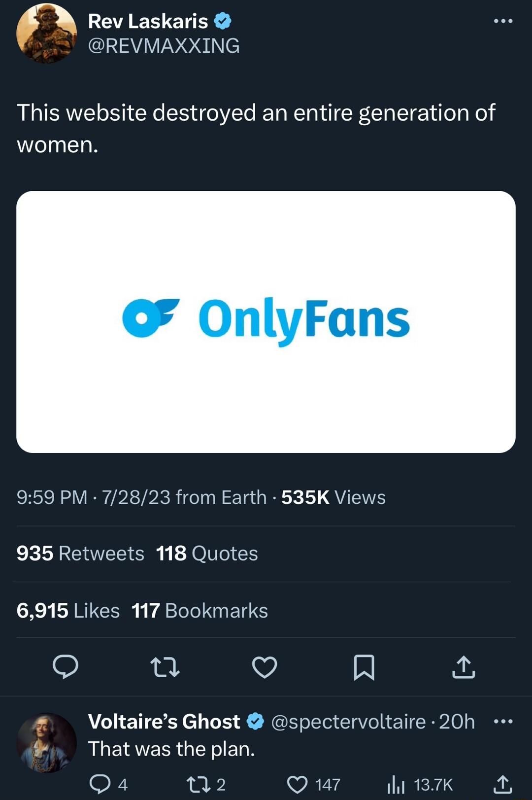
Task: View the 935 Retweets list
Action: 80,554
